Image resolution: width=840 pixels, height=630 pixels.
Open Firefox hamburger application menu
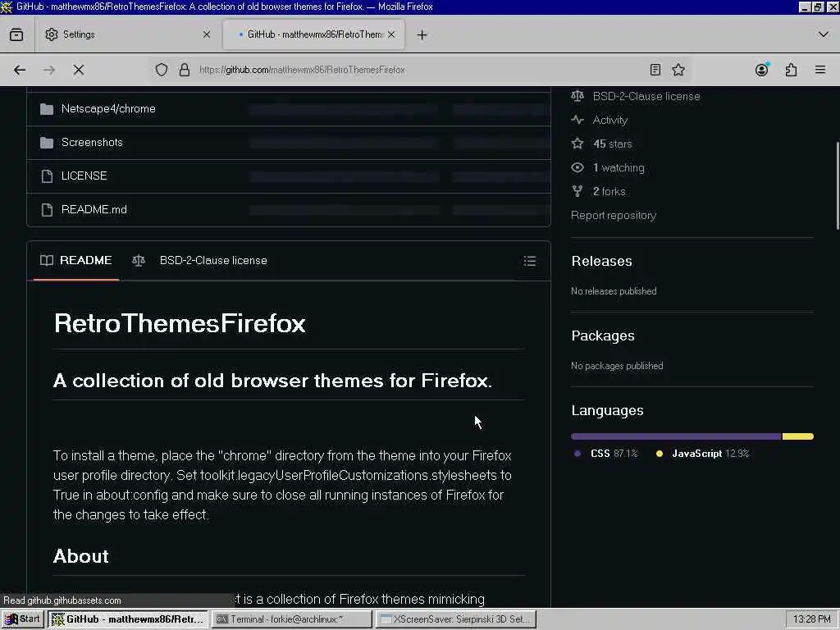(x=820, y=71)
